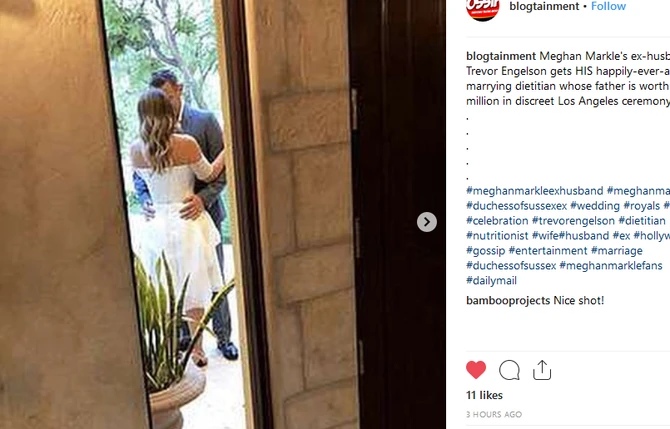Open the comment speech bubble icon
This screenshot has height=429, width=670.
(x=509, y=370)
